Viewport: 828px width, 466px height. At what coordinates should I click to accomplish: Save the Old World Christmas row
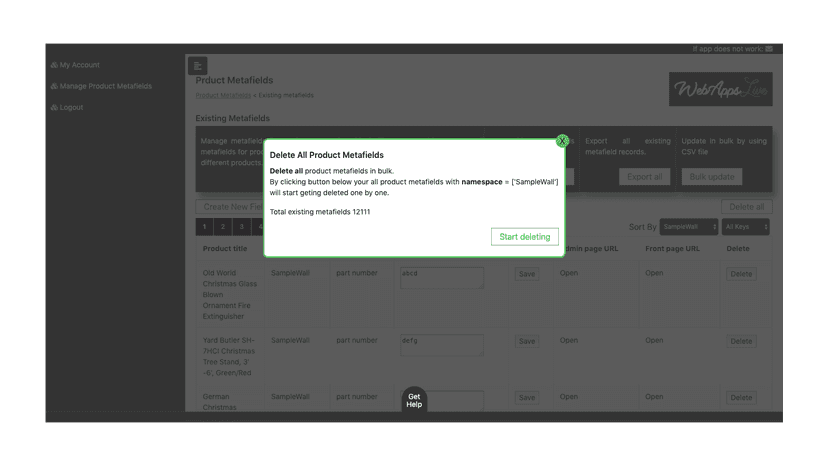coord(526,274)
